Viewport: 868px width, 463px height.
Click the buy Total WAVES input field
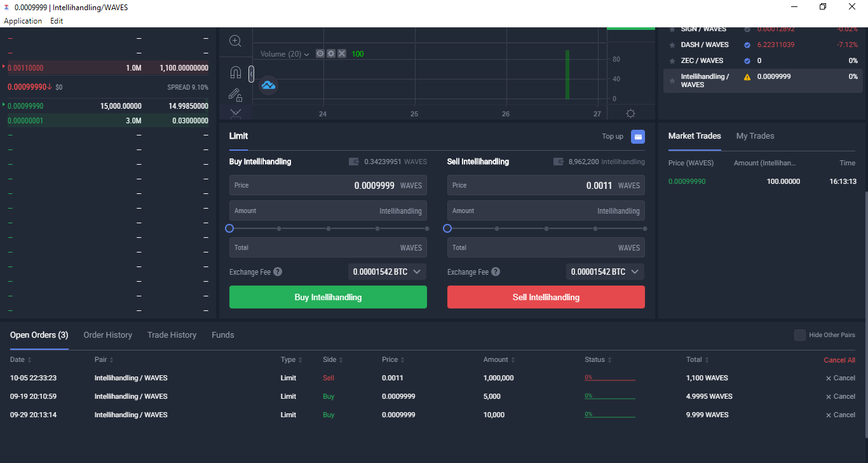click(x=328, y=247)
